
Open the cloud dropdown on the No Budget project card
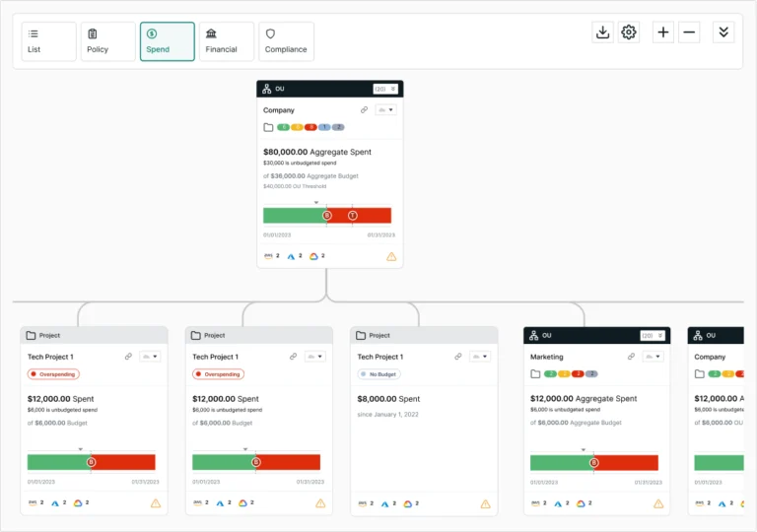[x=480, y=357]
